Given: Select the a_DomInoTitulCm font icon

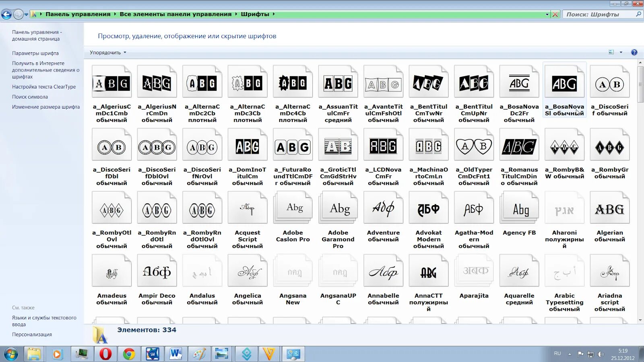Looking at the screenshot, I should tap(248, 145).
